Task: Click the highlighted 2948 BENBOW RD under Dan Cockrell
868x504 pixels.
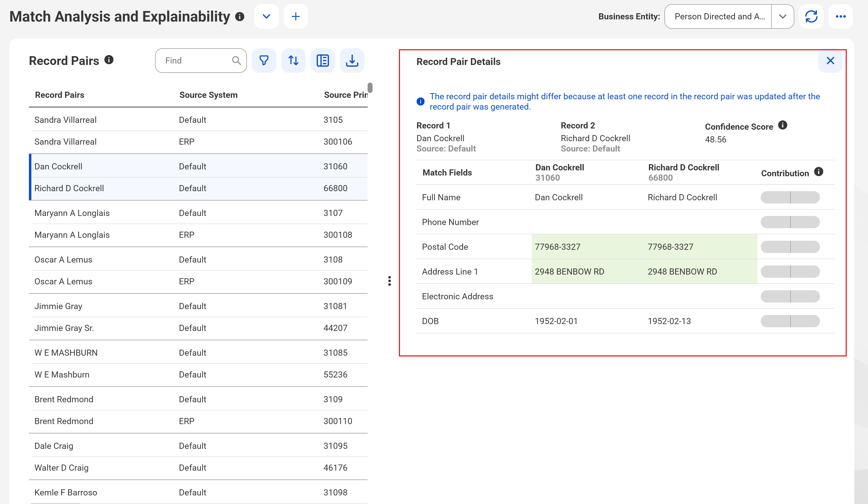Action: tap(569, 271)
